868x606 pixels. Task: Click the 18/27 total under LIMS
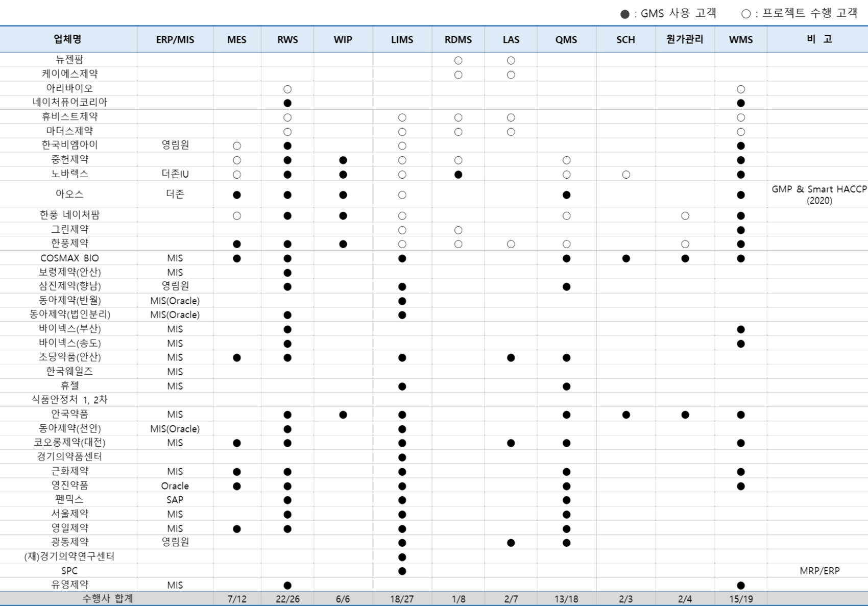(x=402, y=599)
